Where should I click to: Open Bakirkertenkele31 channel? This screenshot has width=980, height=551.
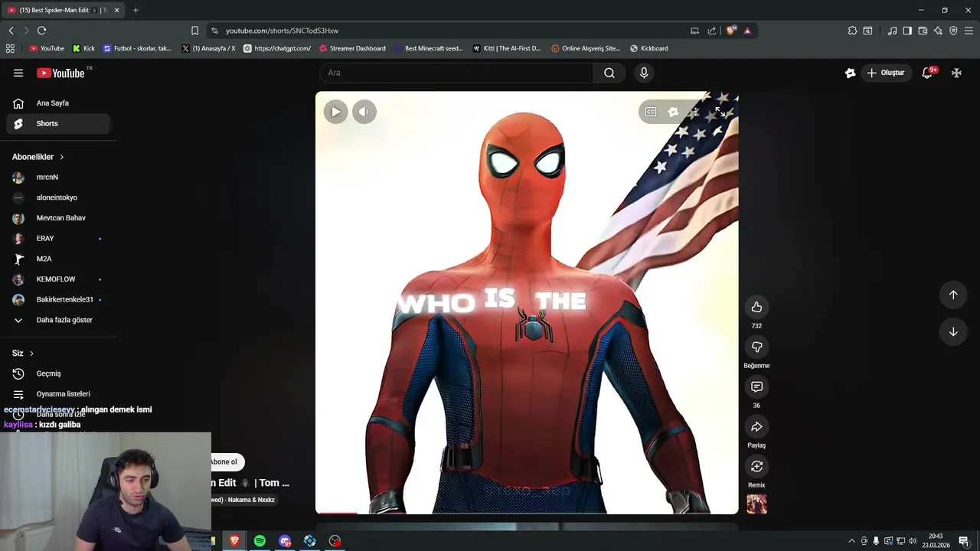(x=58, y=299)
